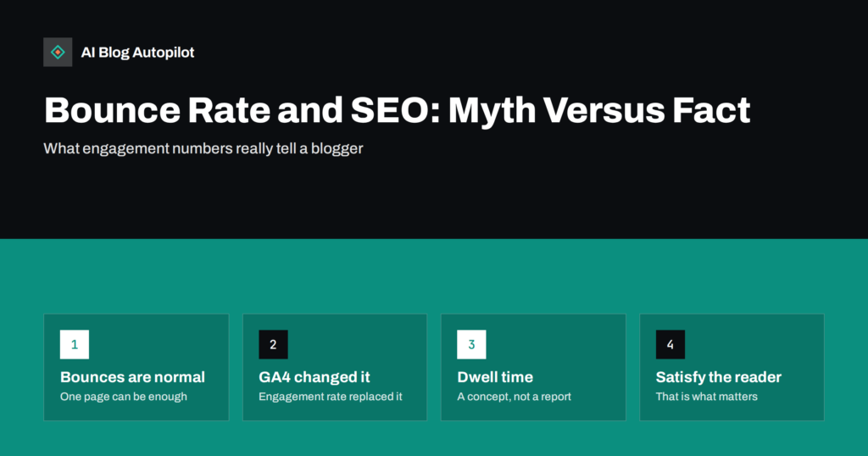Click the AI Blog Autopilot diamond logo

[x=58, y=52]
